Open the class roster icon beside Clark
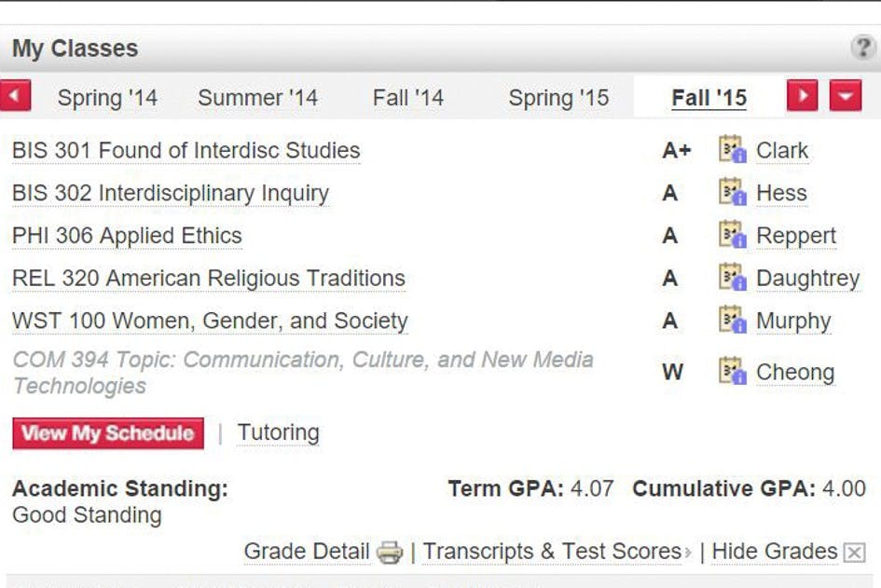881x588 pixels. 733,150
